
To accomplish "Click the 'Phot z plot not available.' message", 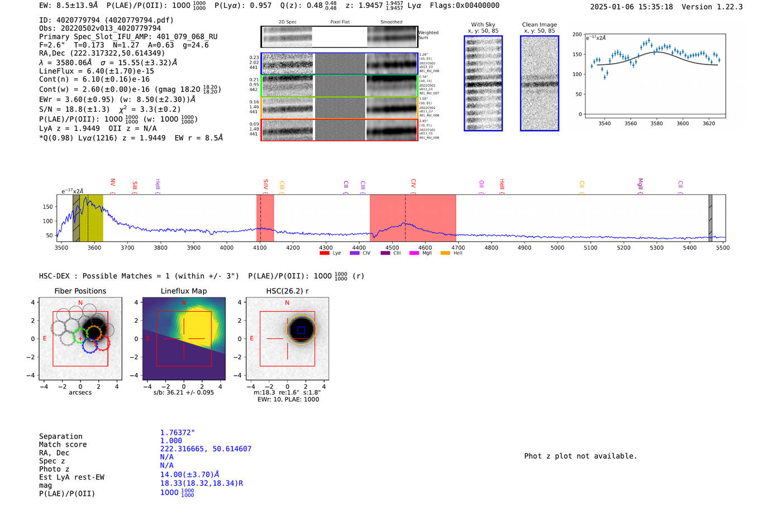I will point(580,456).
